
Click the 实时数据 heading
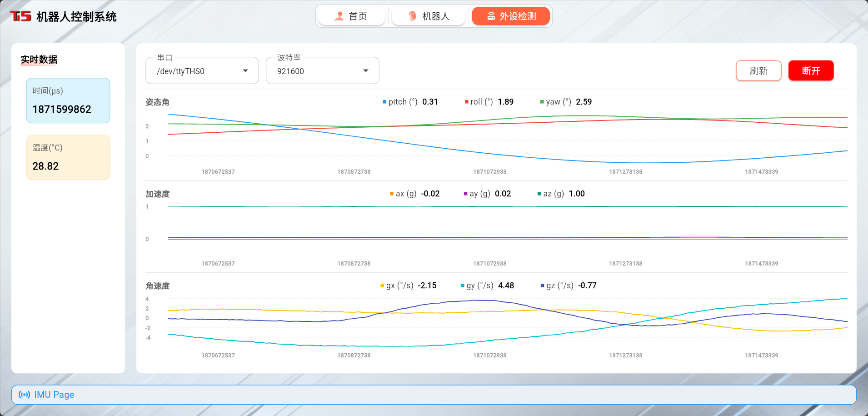pos(39,60)
